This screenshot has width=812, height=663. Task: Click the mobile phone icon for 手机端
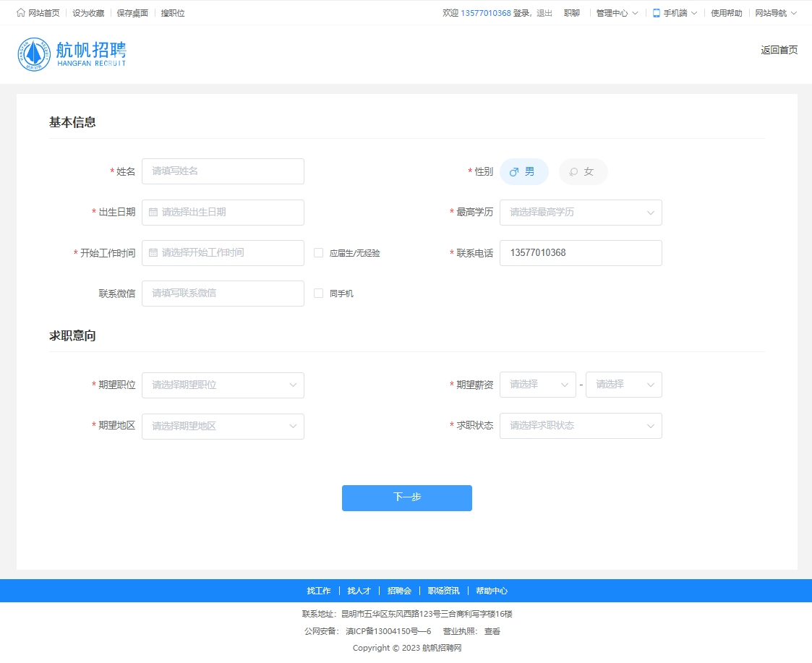[657, 12]
